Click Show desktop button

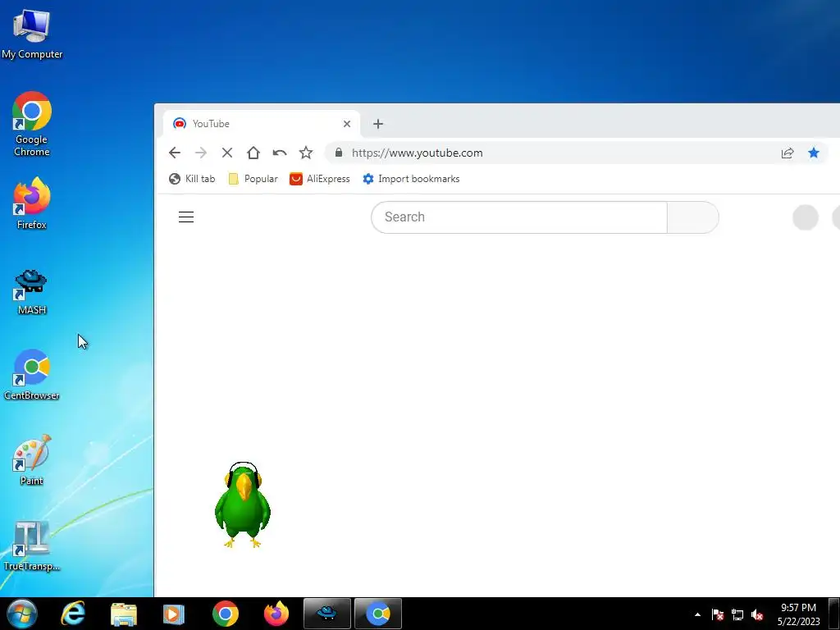(834, 614)
